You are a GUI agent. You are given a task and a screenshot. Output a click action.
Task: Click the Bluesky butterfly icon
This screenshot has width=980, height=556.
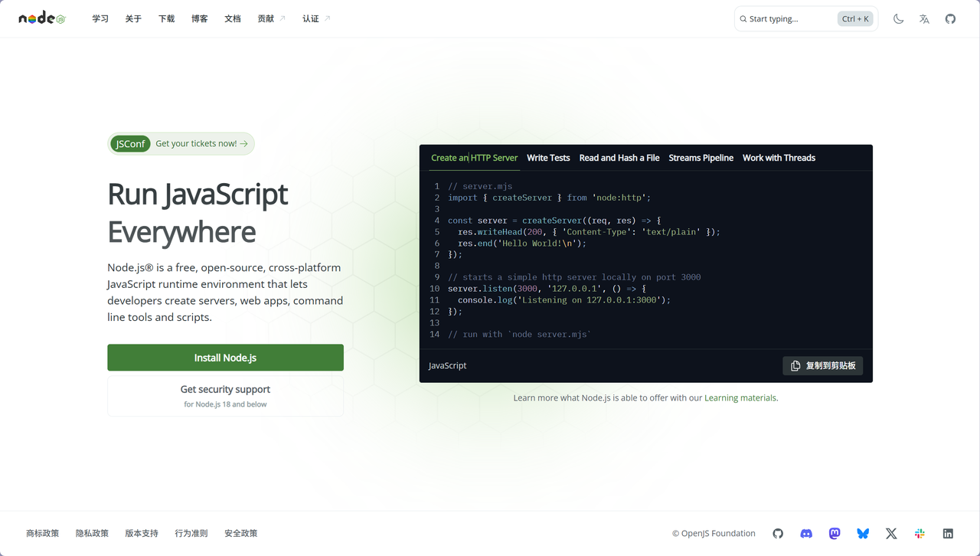(x=863, y=534)
